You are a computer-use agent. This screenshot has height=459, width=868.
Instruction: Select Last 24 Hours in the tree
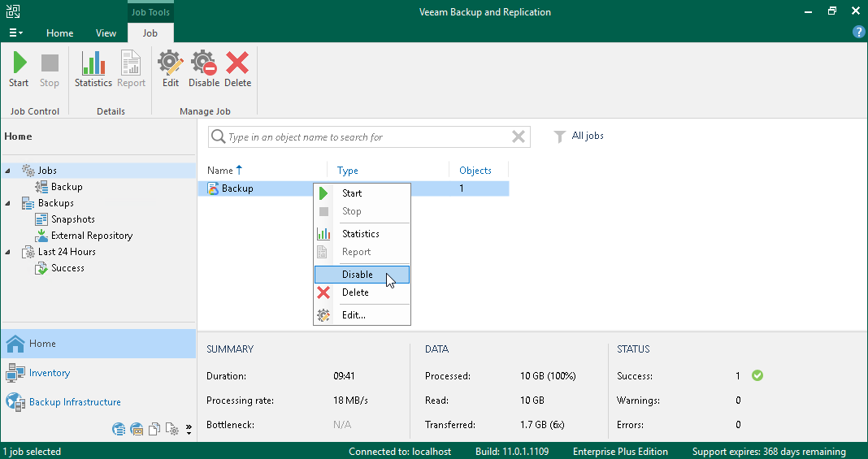67,252
